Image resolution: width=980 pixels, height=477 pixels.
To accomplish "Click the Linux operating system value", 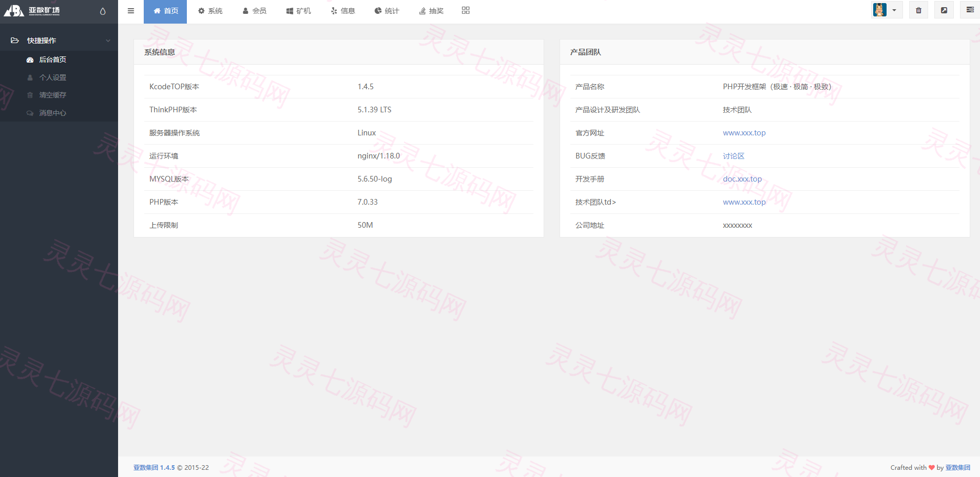I will 367,133.
